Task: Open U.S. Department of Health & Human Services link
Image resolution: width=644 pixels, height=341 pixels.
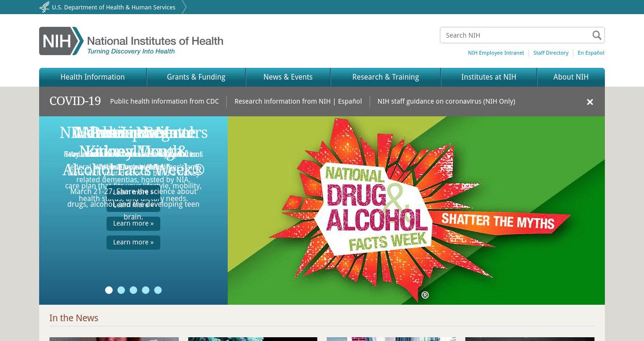Action: click(x=114, y=8)
